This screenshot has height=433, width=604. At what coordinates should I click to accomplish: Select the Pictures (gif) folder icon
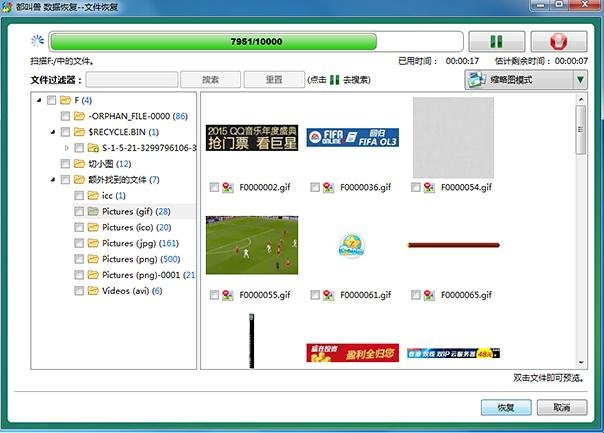click(x=93, y=211)
